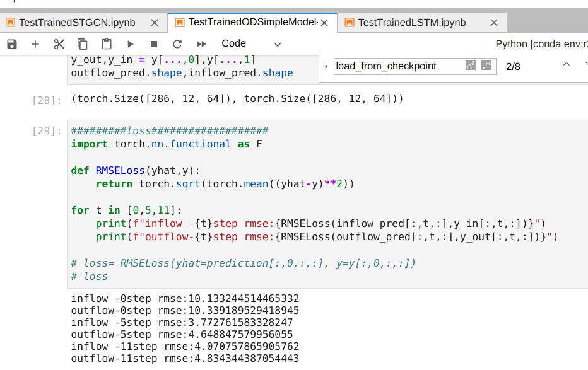Run the selected cell

(131, 44)
